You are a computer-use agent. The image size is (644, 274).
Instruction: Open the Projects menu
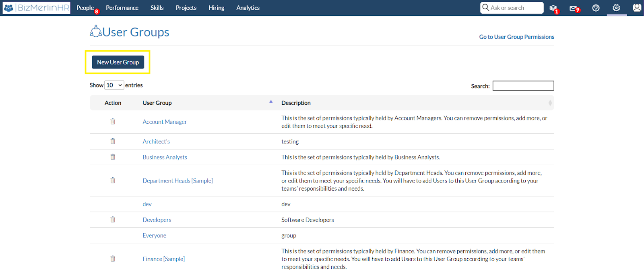186,8
